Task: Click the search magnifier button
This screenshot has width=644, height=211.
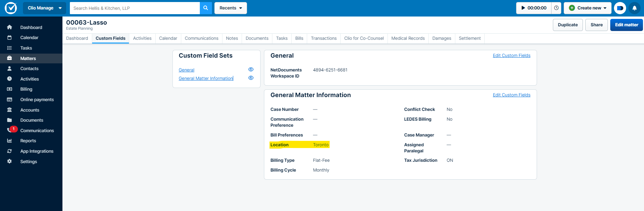Action: (206, 8)
